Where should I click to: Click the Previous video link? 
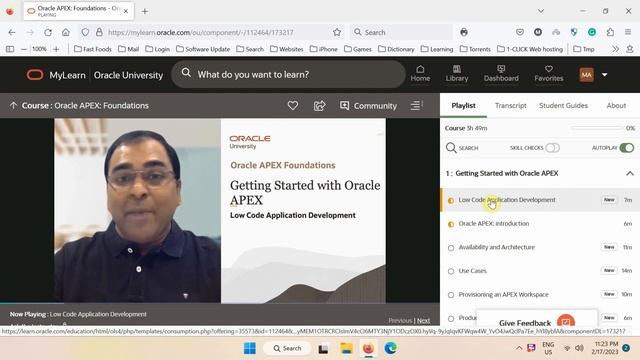[x=400, y=320]
